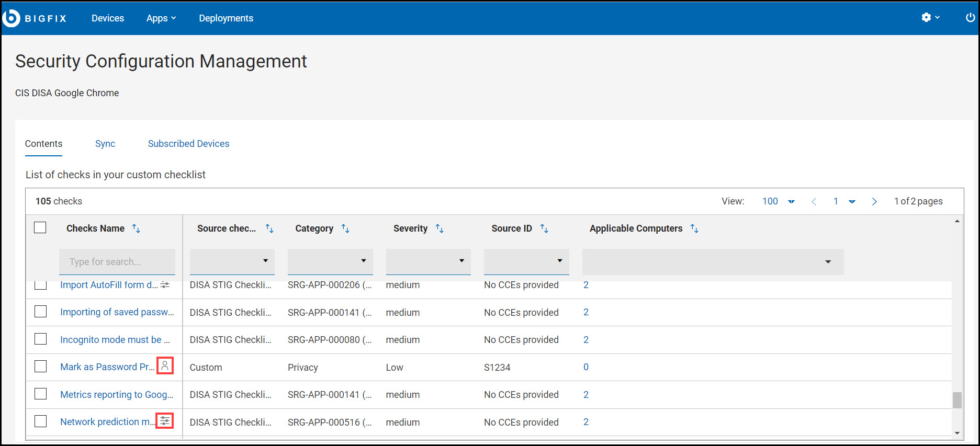Click the power logout icon
This screenshot has height=446, width=980.
[x=970, y=18]
